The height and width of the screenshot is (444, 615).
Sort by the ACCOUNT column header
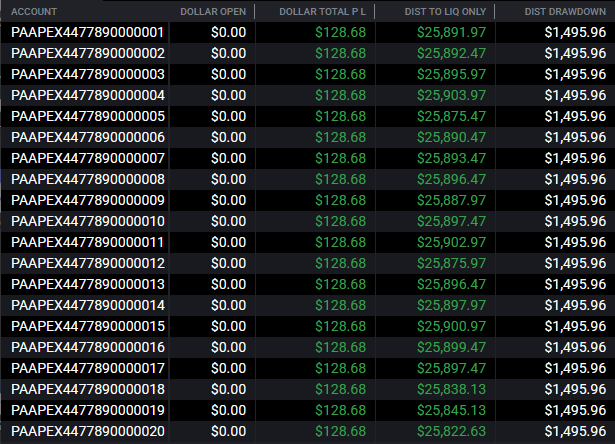(x=34, y=12)
